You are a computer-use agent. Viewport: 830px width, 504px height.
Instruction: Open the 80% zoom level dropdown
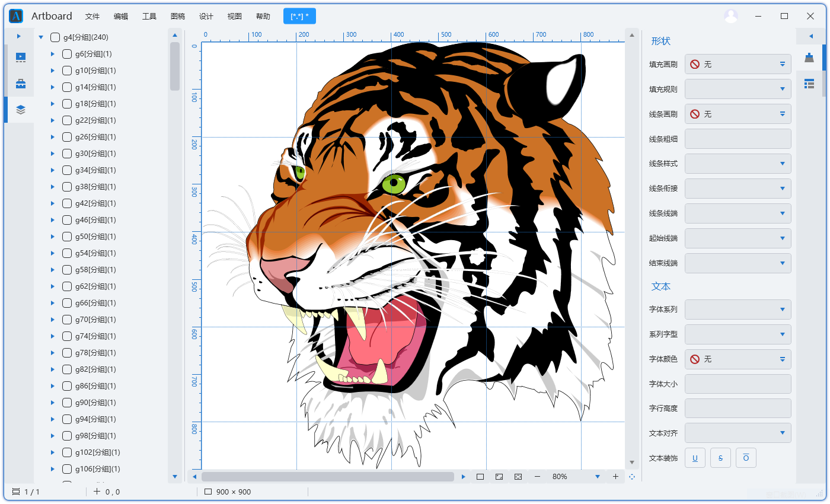(598, 477)
